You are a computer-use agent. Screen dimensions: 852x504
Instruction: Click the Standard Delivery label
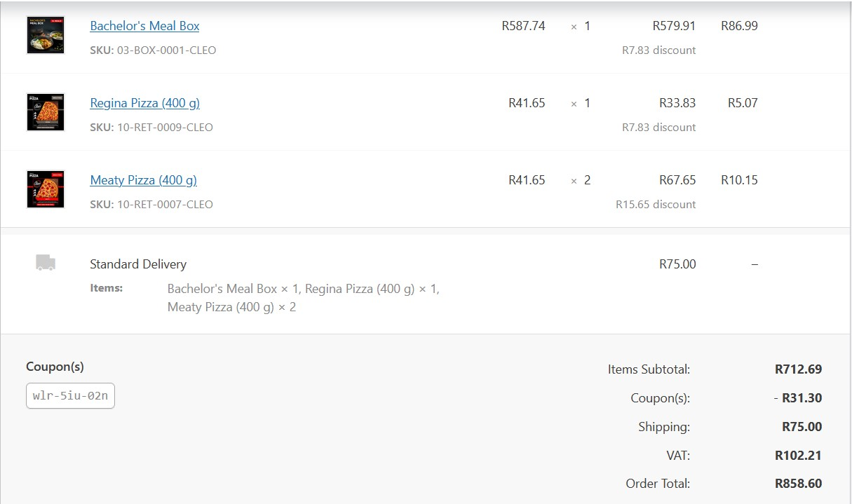pyautogui.click(x=138, y=264)
